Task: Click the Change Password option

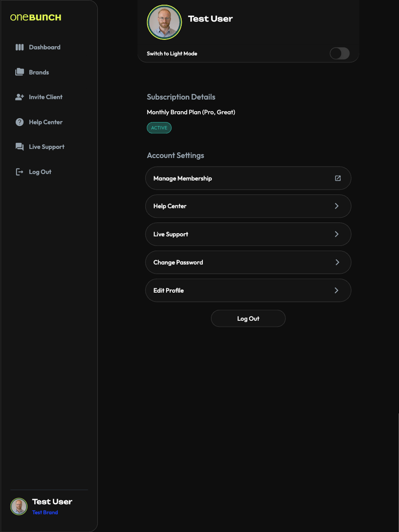Action: 248,262
